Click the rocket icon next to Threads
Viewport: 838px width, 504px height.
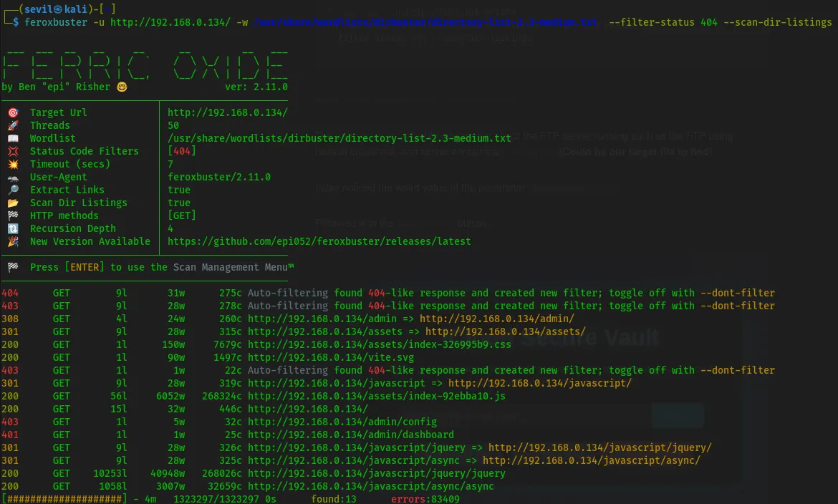click(x=12, y=126)
